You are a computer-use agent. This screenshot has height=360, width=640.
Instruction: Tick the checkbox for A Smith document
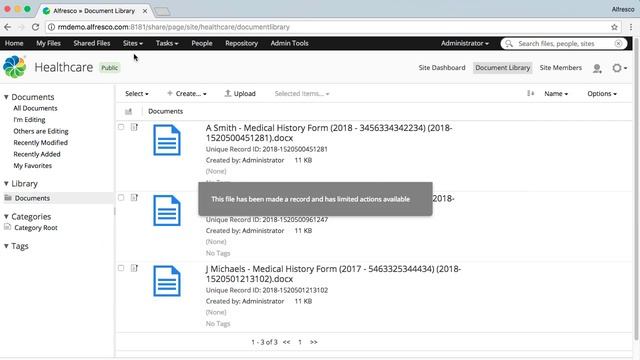(x=121, y=127)
